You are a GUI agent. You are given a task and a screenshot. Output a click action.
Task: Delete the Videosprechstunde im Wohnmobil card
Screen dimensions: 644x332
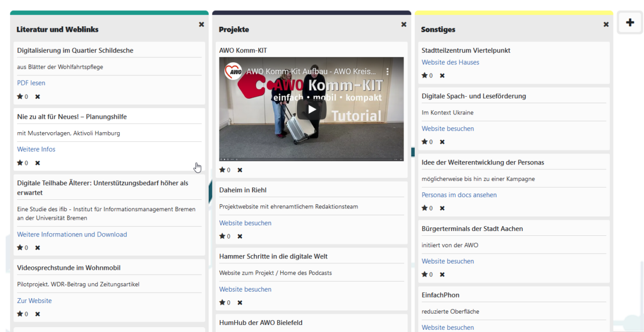[38, 314]
